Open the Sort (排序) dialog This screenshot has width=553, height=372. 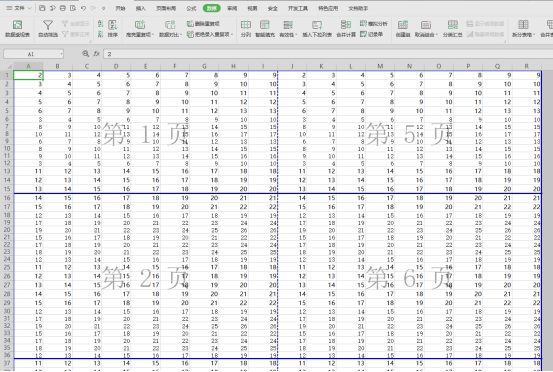[x=113, y=29]
